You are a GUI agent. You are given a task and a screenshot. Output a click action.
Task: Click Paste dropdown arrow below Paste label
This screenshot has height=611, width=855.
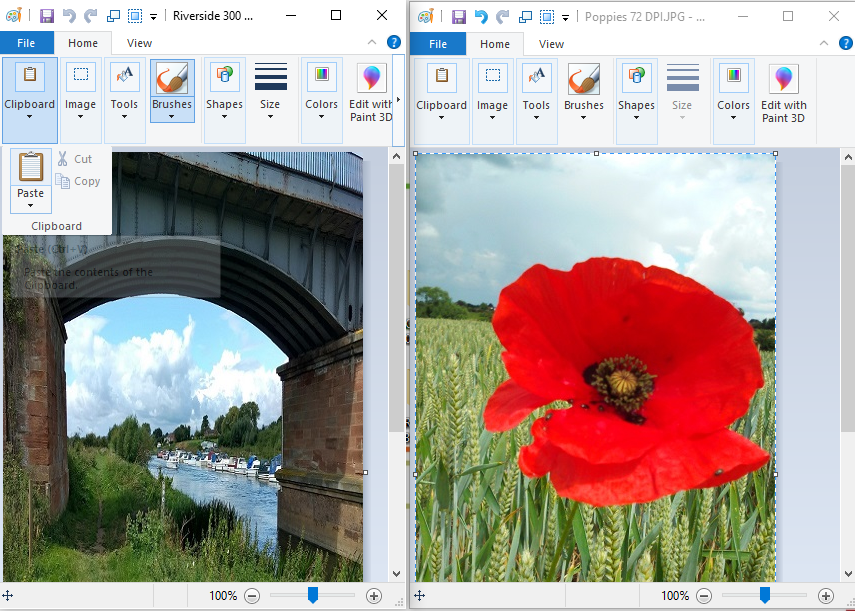31,205
